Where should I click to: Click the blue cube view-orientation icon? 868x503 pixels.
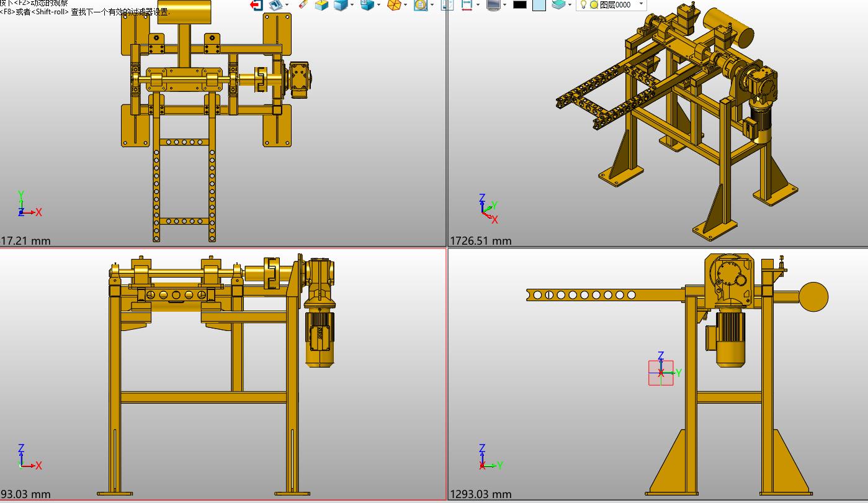point(368,4)
